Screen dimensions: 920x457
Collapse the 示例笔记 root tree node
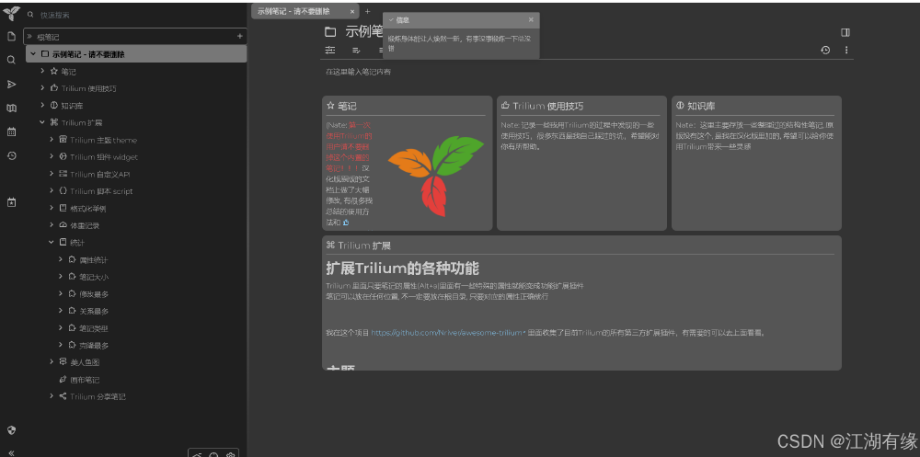tap(33, 54)
